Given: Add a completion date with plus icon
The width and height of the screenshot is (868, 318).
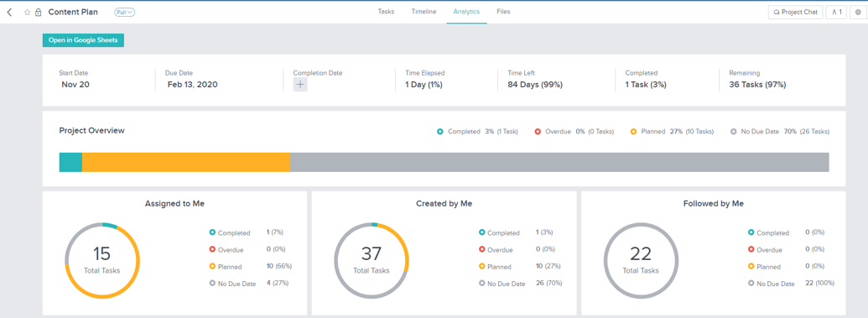Looking at the screenshot, I should (x=300, y=85).
